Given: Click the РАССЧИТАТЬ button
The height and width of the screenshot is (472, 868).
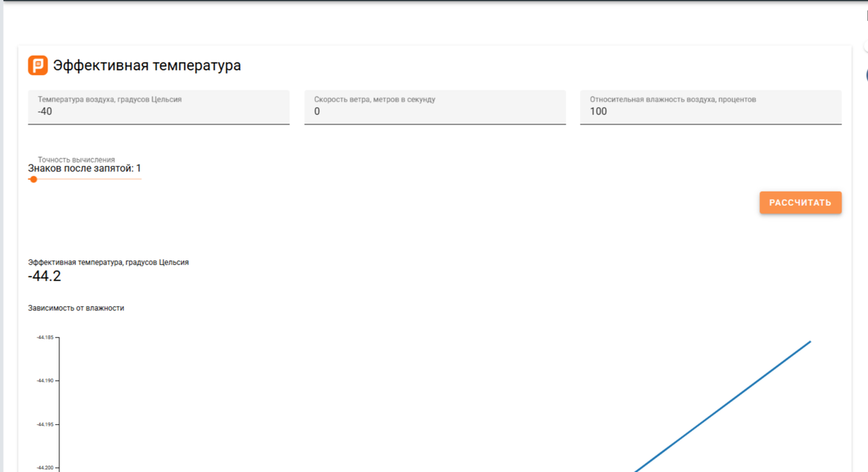Looking at the screenshot, I should (800, 203).
